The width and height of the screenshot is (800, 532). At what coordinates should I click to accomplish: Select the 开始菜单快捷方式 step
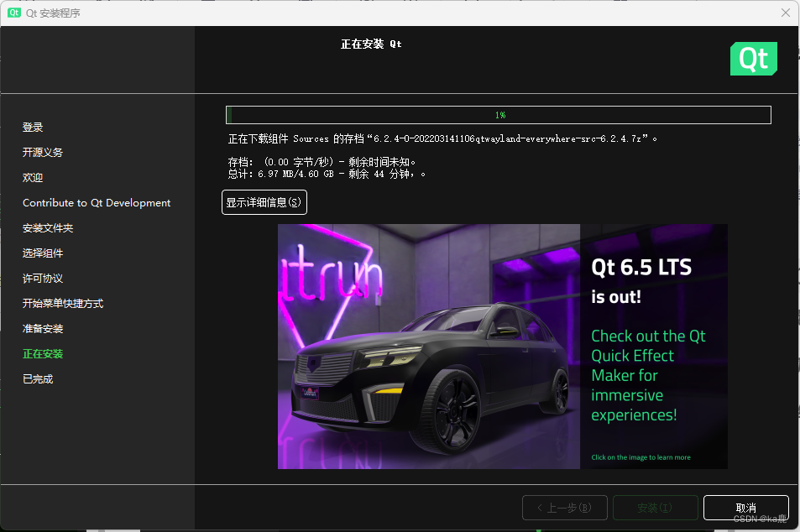(x=63, y=304)
